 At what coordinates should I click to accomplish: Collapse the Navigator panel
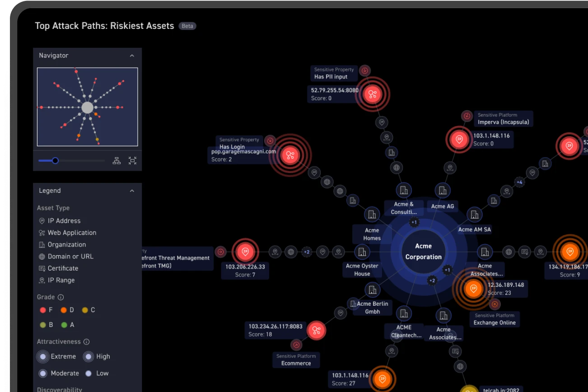point(132,56)
